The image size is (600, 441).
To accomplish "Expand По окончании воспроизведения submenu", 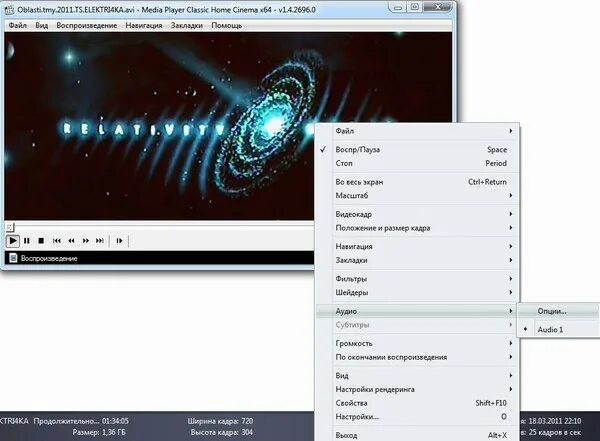I will coord(417,357).
